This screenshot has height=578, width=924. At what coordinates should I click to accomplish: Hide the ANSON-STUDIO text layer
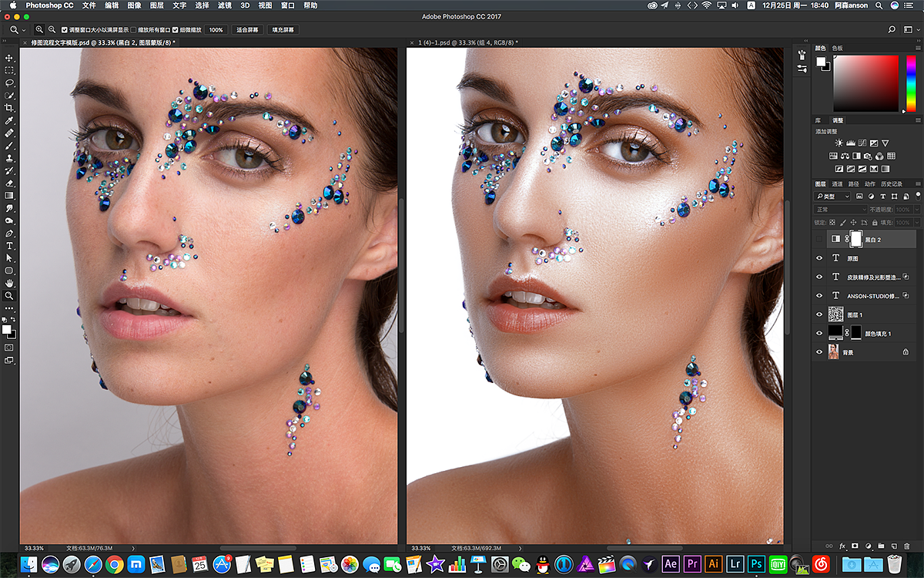[819, 296]
